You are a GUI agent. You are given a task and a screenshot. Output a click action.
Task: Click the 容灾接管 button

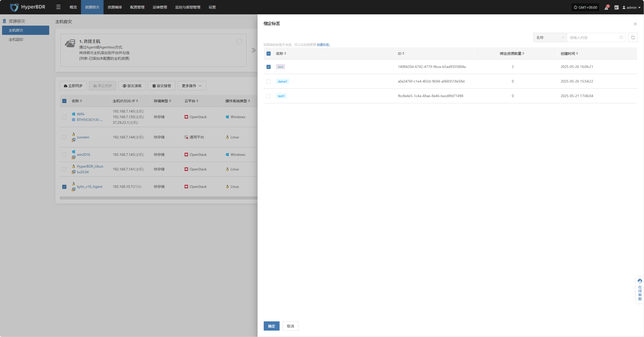click(162, 86)
